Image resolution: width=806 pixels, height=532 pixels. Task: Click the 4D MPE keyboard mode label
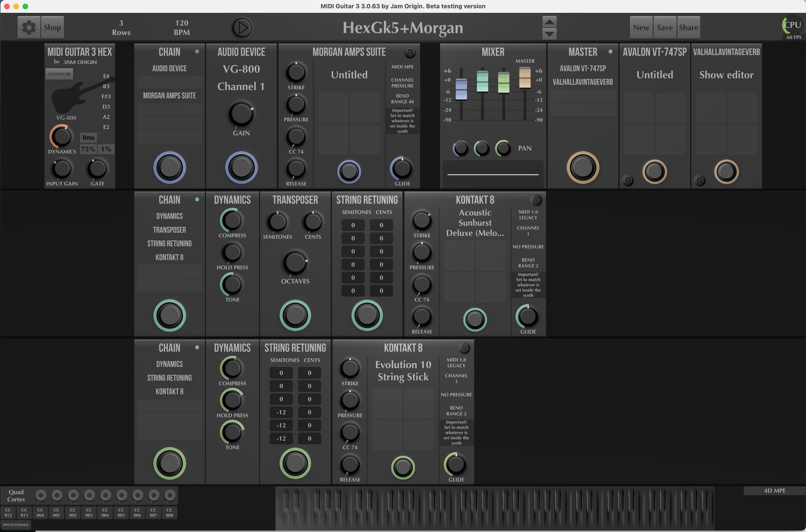775,490
